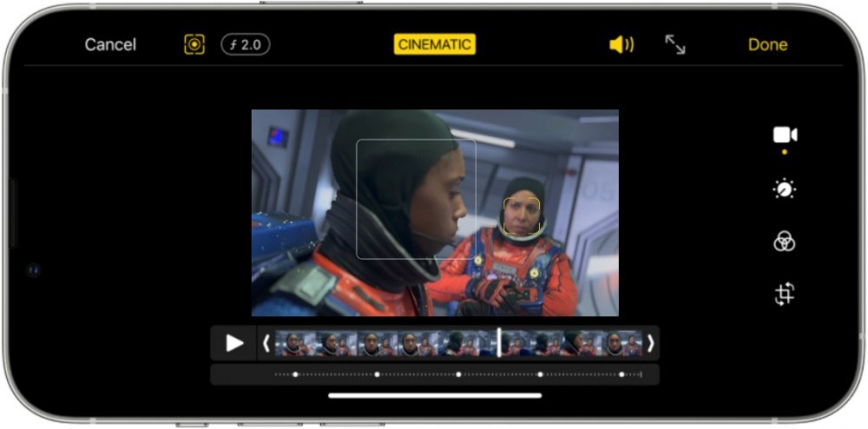Play the video clip
The image size is (868, 429).
click(234, 343)
